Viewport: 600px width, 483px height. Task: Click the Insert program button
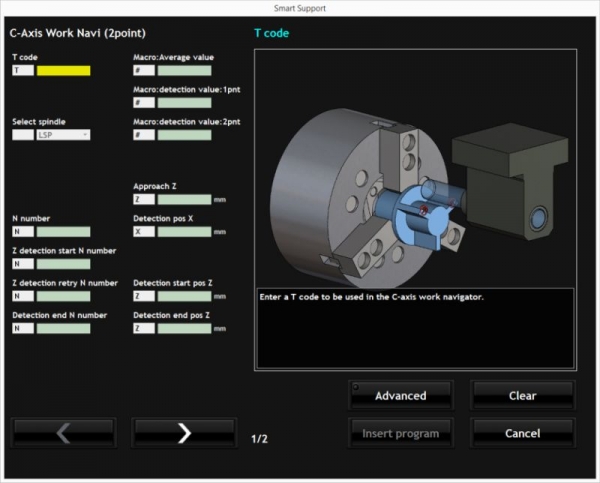click(400, 433)
